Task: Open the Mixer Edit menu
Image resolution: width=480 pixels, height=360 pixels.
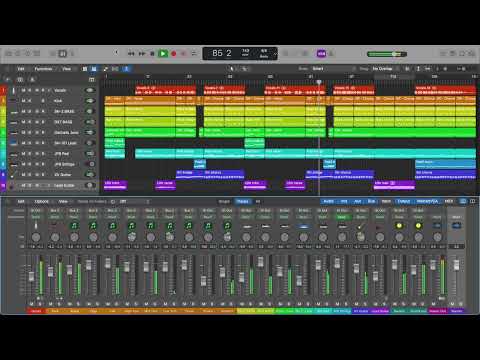Action: click(x=21, y=202)
